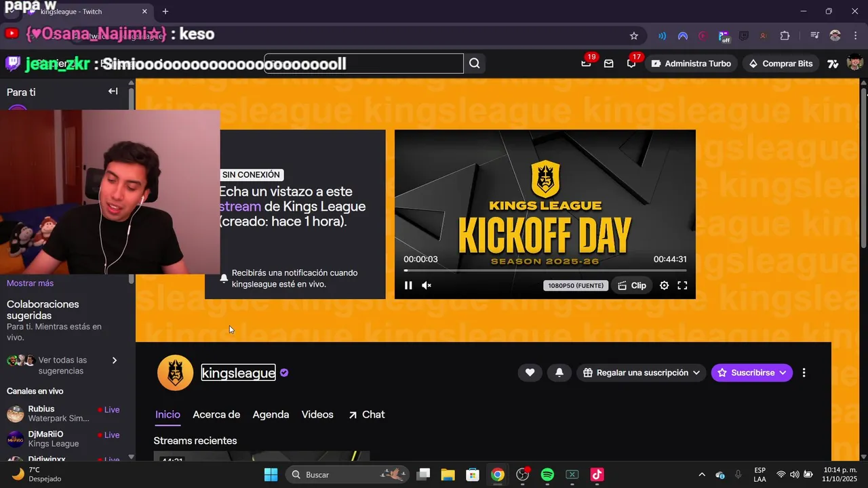Open the blue arc extension icon in Chrome
Viewport: 868px width, 488px height.
point(683,36)
